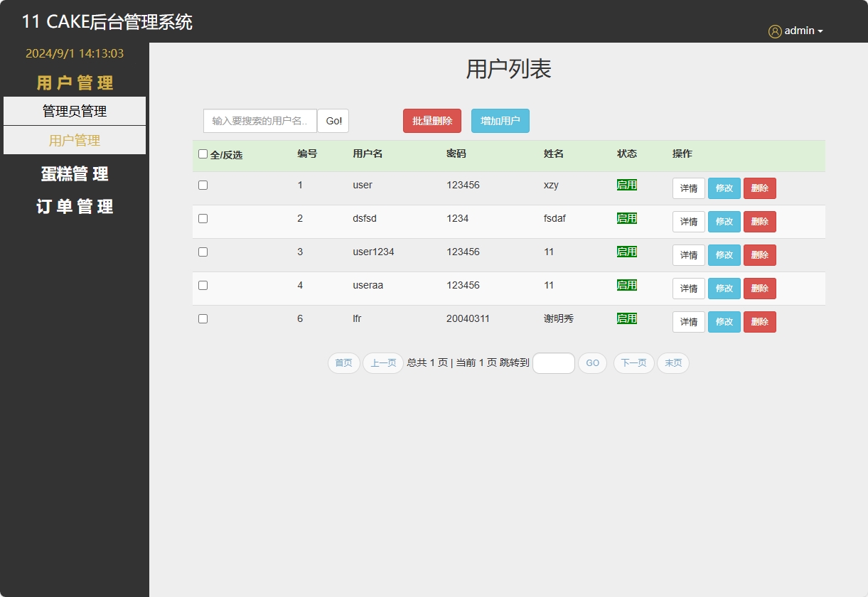Select 管理员管理 from the sidebar
Viewport: 868px width, 597px height.
(x=75, y=111)
